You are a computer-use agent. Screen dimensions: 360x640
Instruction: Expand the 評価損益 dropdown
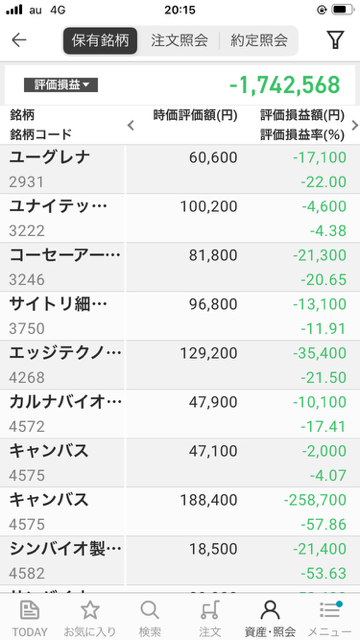(61, 85)
